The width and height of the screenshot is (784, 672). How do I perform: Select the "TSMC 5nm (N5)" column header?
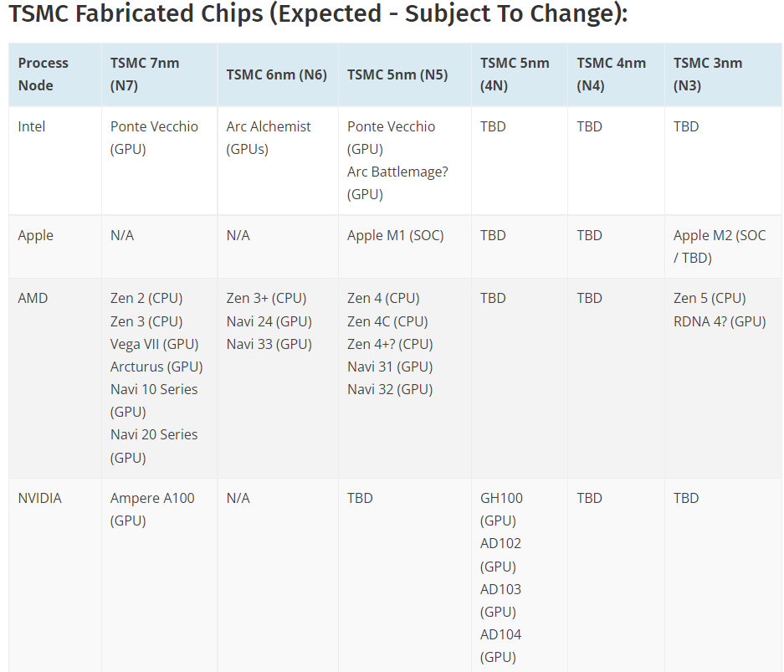point(397,74)
